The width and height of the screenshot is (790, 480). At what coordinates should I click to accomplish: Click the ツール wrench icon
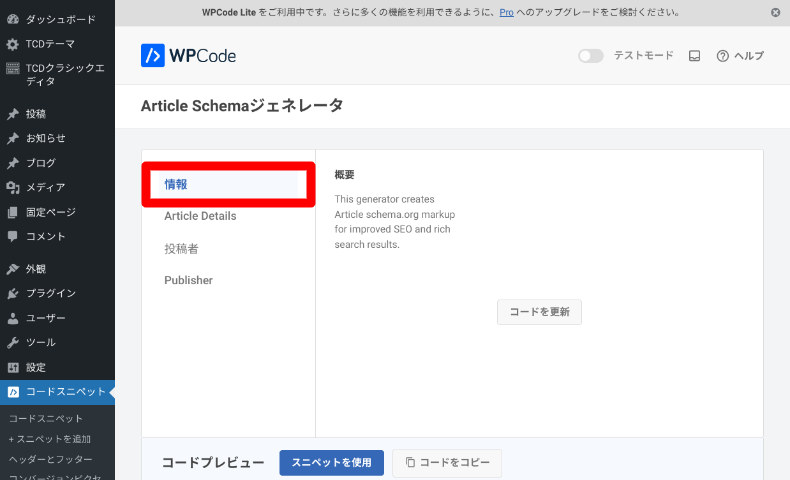(13, 342)
